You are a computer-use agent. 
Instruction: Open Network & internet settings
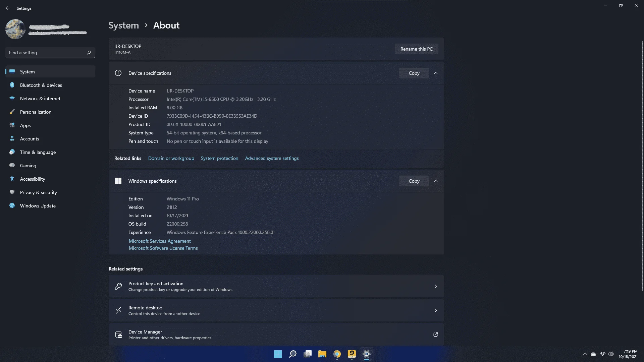[x=50, y=99]
